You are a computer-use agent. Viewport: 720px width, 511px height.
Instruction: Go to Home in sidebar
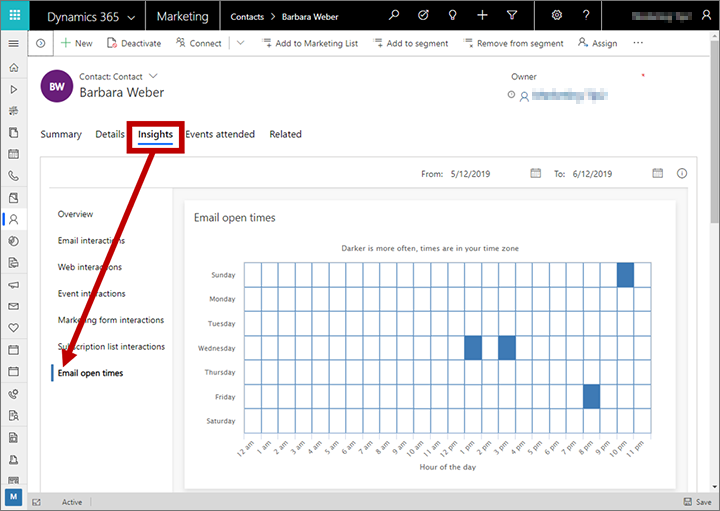(x=14, y=67)
